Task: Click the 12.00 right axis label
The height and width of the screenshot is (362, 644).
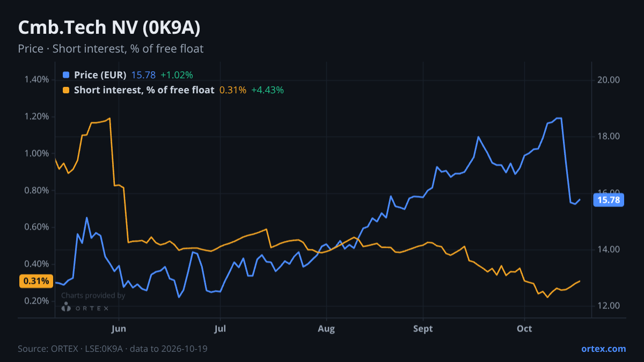Action: point(609,306)
